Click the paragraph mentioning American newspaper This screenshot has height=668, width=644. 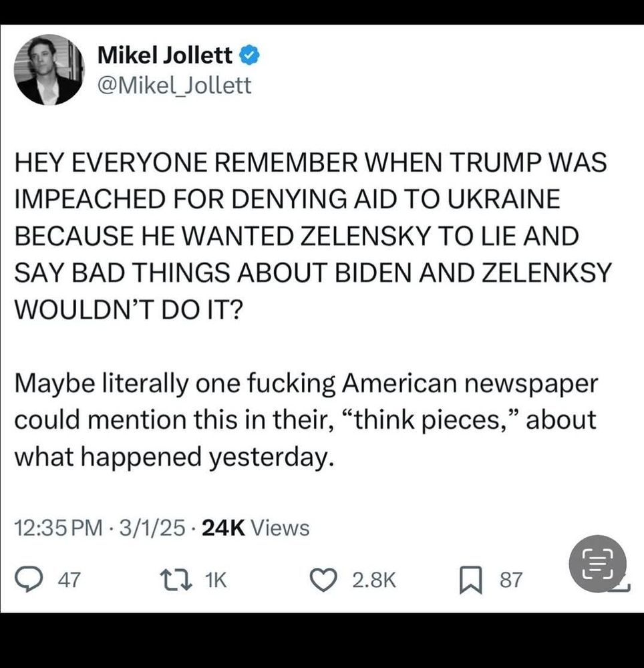point(306,420)
